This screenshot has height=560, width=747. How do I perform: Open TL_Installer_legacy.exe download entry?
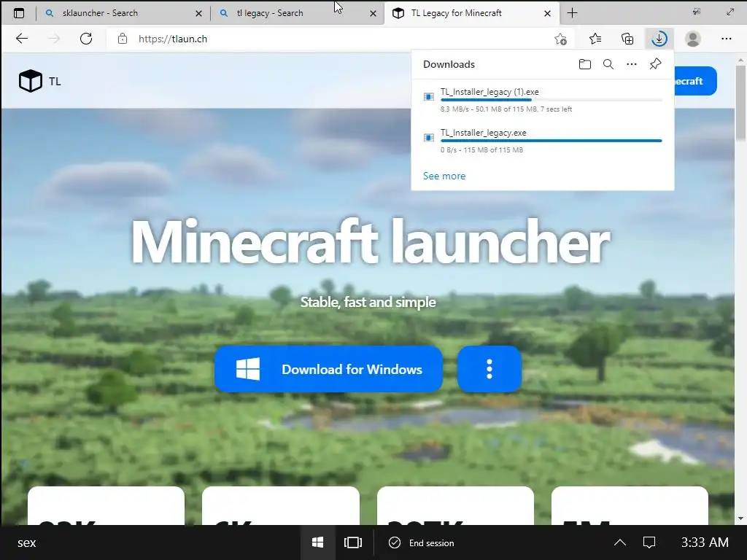pos(543,141)
